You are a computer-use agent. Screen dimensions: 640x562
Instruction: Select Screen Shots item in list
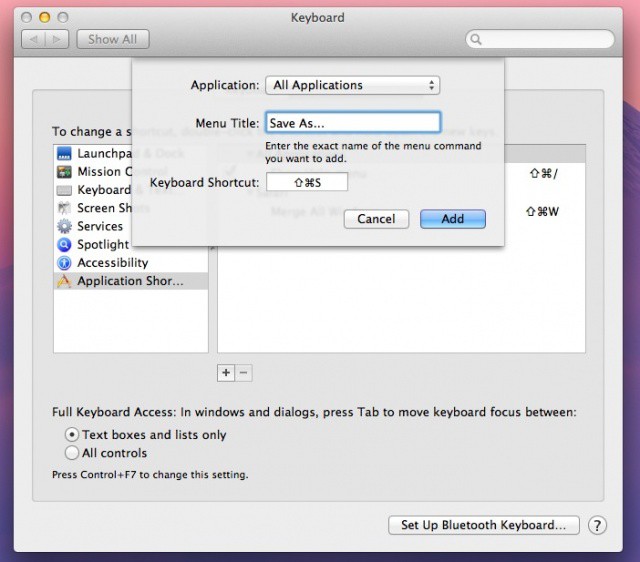[x=110, y=208]
